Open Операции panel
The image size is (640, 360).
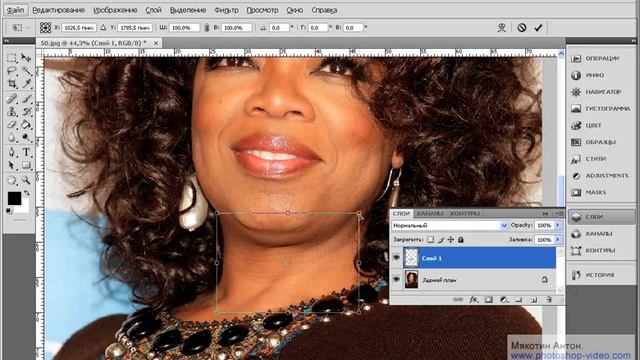(601, 58)
